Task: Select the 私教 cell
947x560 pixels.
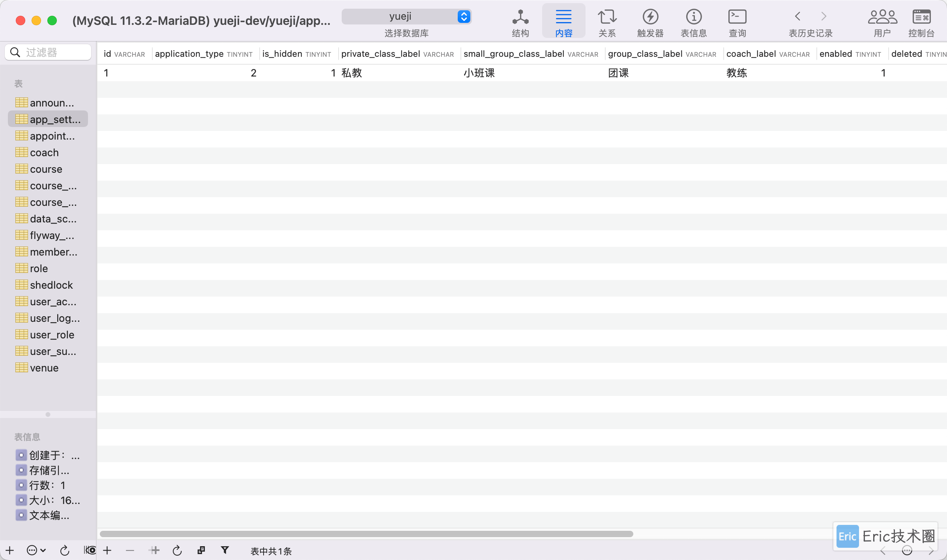Action: (x=399, y=73)
